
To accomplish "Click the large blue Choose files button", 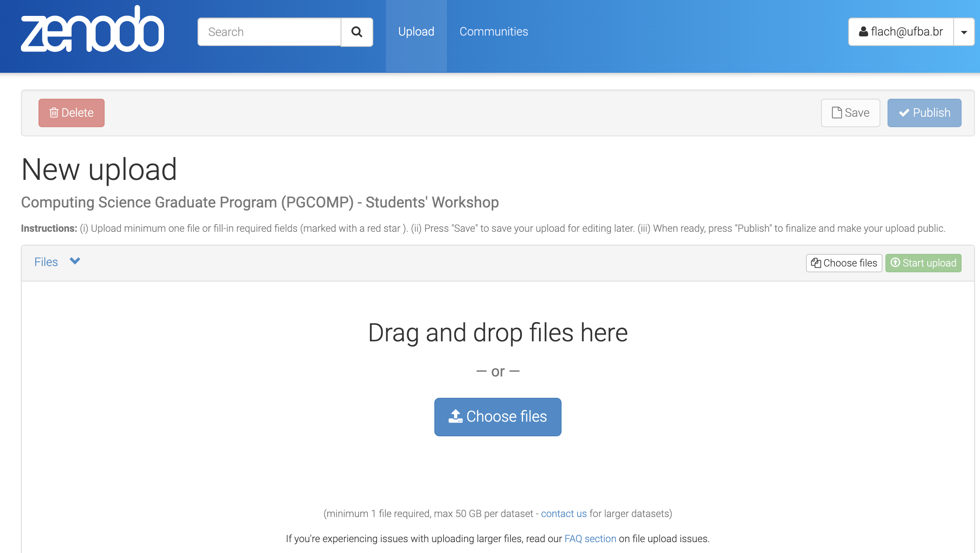I will point(498,417).
